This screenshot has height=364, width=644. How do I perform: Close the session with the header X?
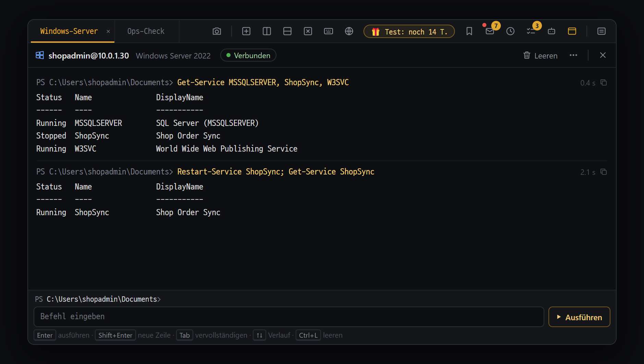coord(603,55)
